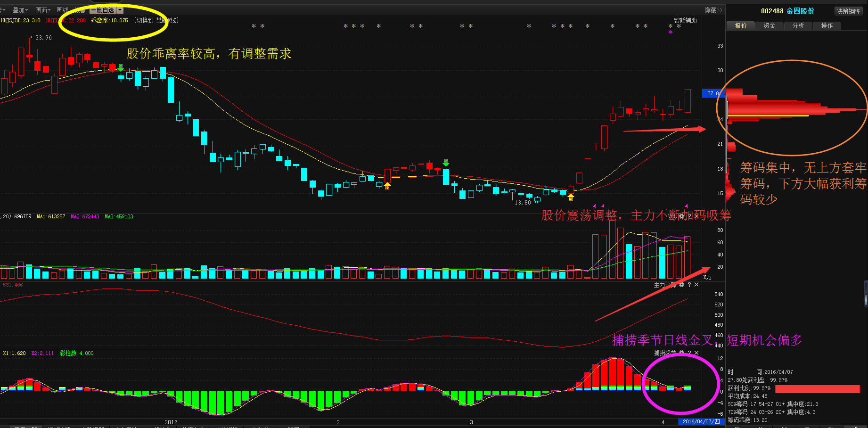Image resolution: width=868 pixels, height=428 pixels.
Task: Toggle the 智能辅助 feature
Action: [685, 20]
